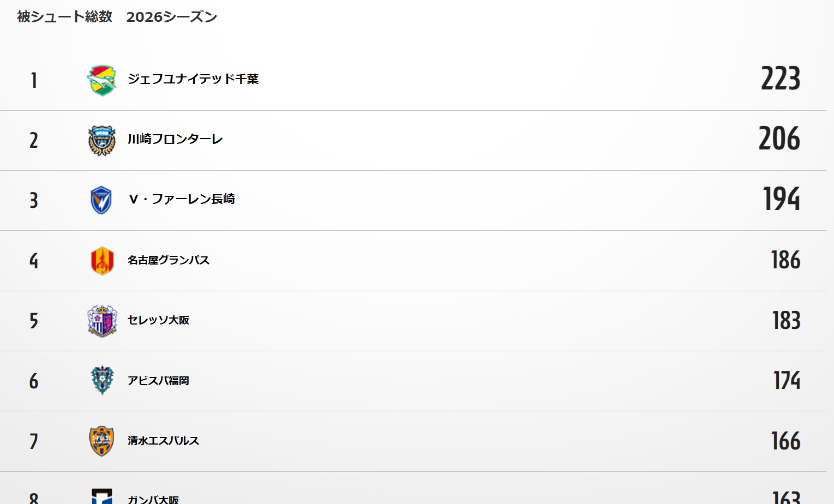834x504 pixels.
Task: Open team name アビスパ福岡
Action: pyautogui.click(x=158, y=381)
